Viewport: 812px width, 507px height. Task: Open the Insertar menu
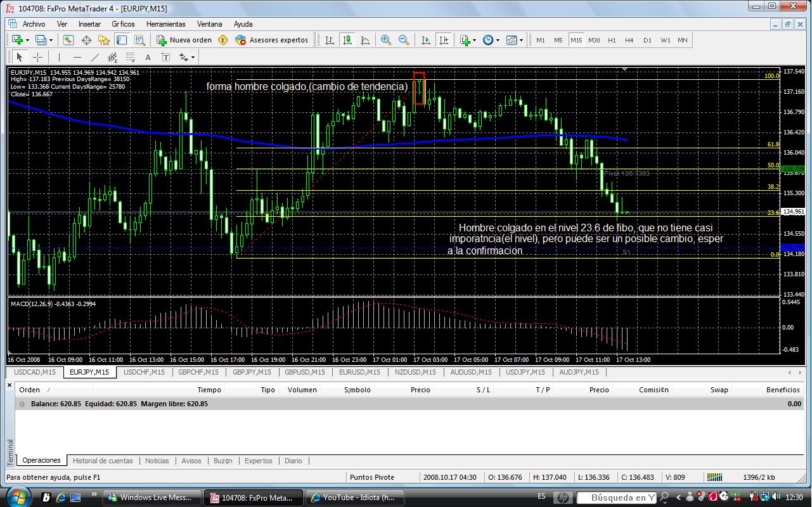point(89,24)
